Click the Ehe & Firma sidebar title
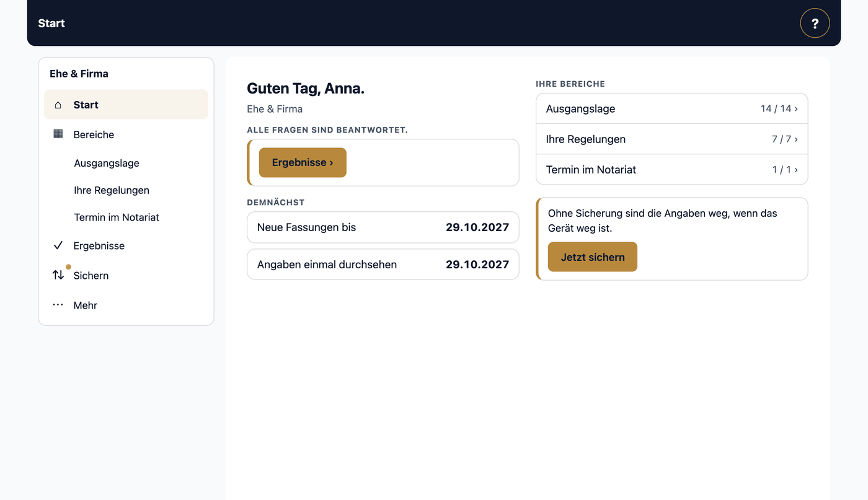868x500 pixels. click(x=79, y=74)
